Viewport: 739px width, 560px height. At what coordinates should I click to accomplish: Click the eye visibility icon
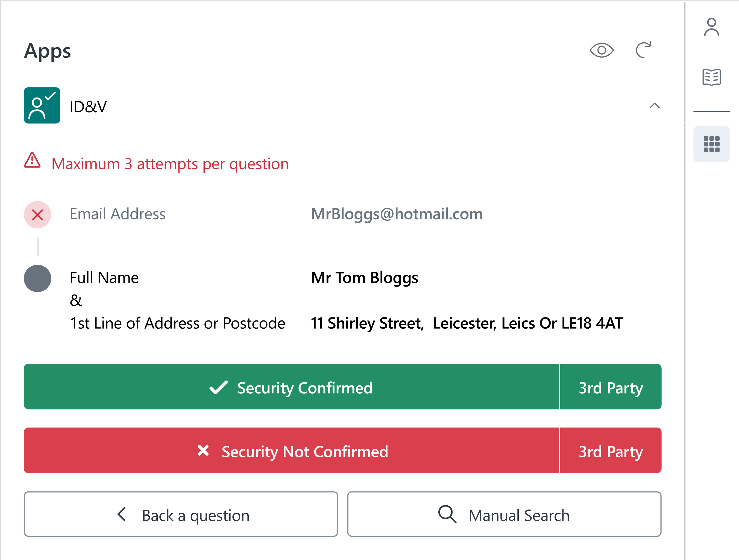point(601,51)
